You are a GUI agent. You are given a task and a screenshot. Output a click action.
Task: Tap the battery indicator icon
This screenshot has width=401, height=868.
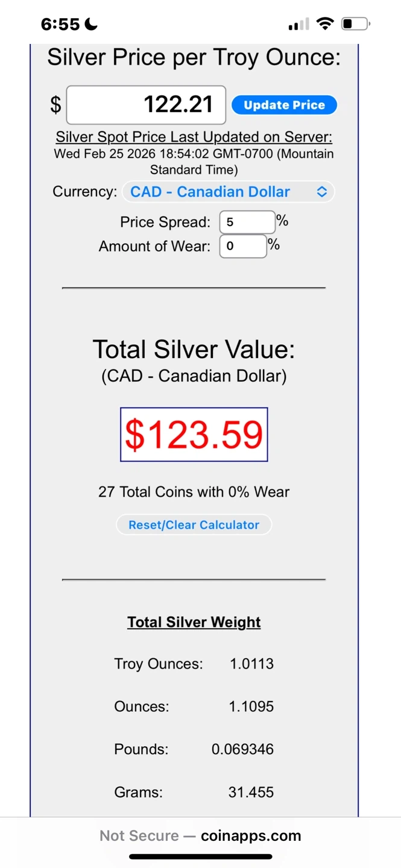pyautogui.click(x=355, y=24)
